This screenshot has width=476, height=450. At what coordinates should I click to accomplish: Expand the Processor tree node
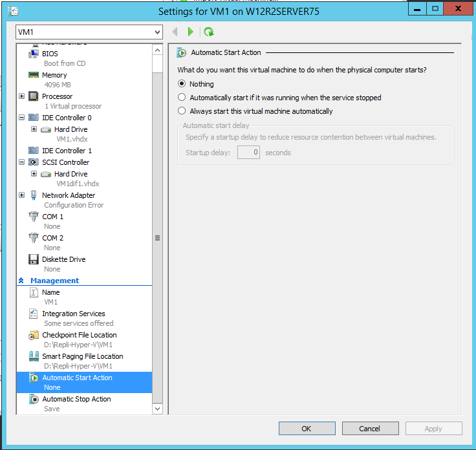click(x=22, y=96)
